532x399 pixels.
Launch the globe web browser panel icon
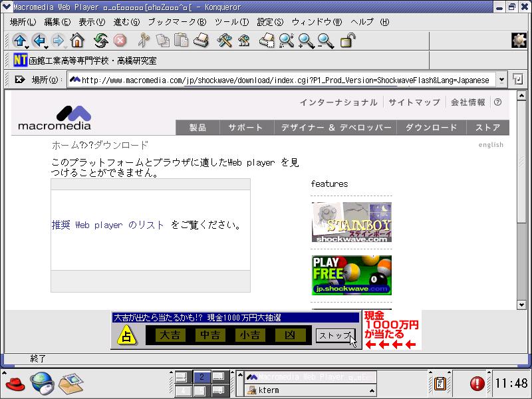point(42,384)
